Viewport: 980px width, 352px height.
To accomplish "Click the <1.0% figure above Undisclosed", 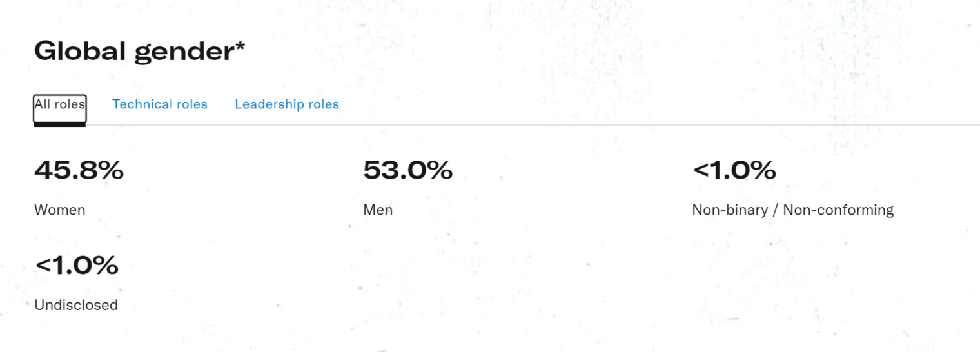I will pyautogui.click(x=77, y=265).
